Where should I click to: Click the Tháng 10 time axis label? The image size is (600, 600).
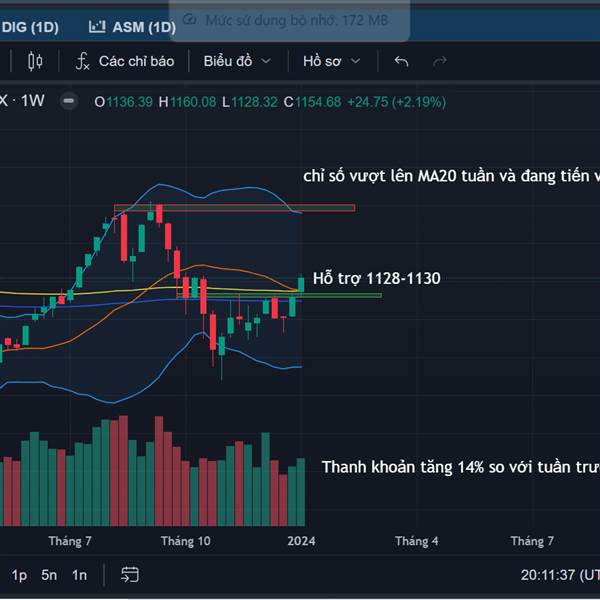(x=186, y=541)
